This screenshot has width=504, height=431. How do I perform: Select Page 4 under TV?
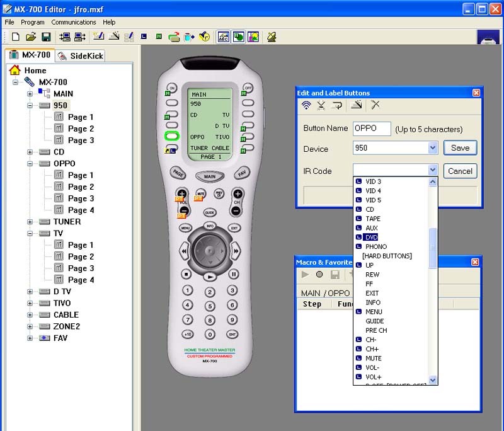pos(81,280)
